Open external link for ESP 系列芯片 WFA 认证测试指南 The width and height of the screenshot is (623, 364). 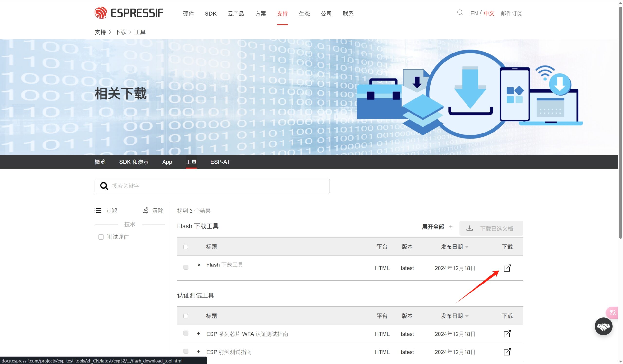click(x=507, y=334)
